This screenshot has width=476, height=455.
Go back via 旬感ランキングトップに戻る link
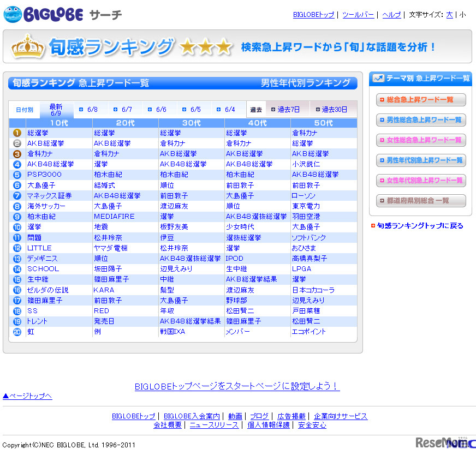coord(420,226)
